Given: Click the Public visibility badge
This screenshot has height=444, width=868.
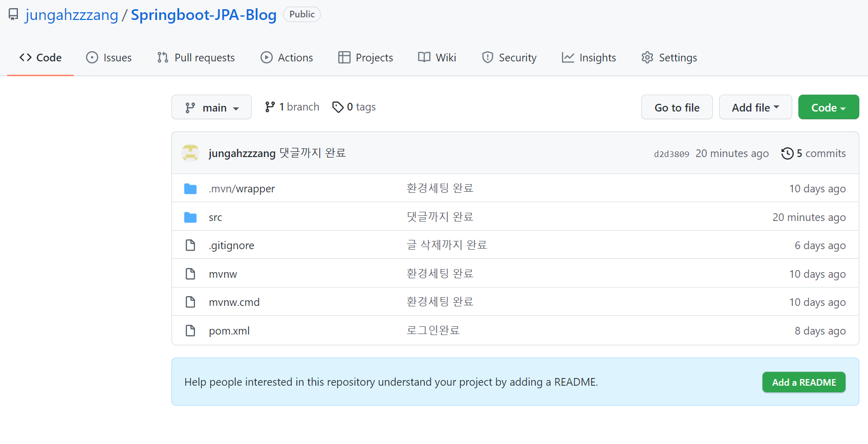Looking at the screenshot, I should (x=302, y=14).
